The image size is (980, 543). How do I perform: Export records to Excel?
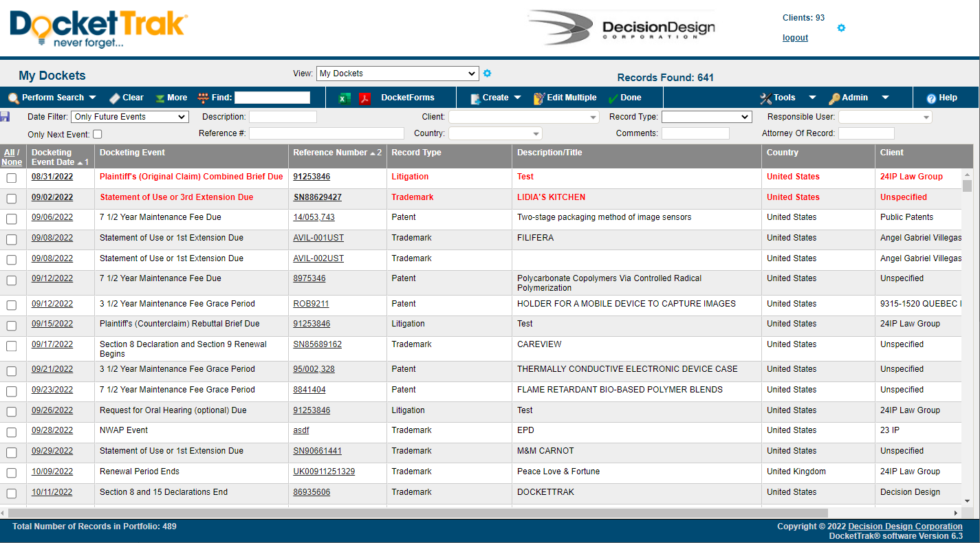pos(343,99)
